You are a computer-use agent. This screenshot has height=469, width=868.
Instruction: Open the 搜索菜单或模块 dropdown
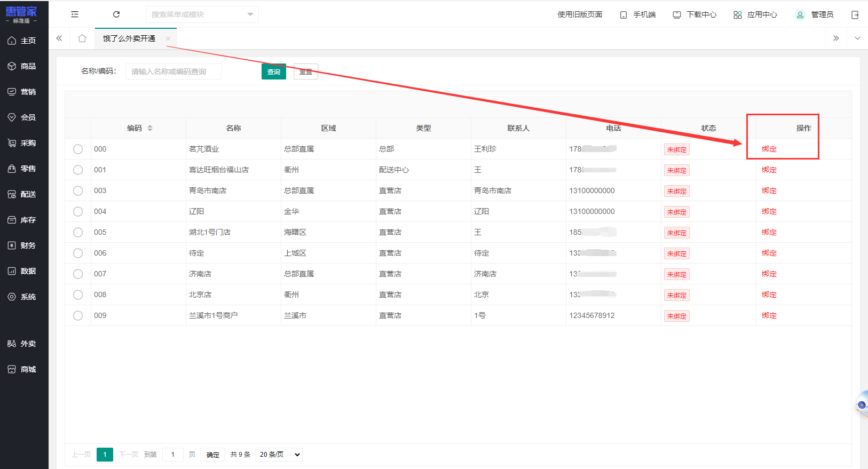(x=202, y=14)
